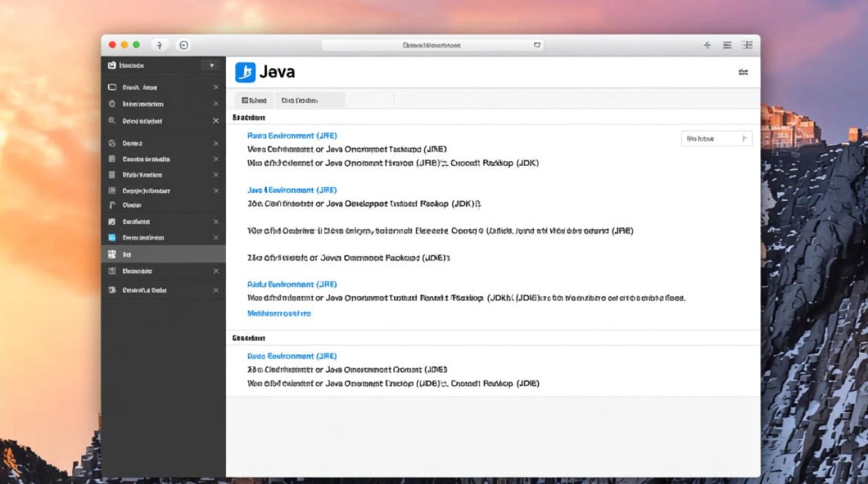Select the highlighted sidebar entry with document icon
The height and width of the screenshot is (484, 868).
[x=161, y=254]
